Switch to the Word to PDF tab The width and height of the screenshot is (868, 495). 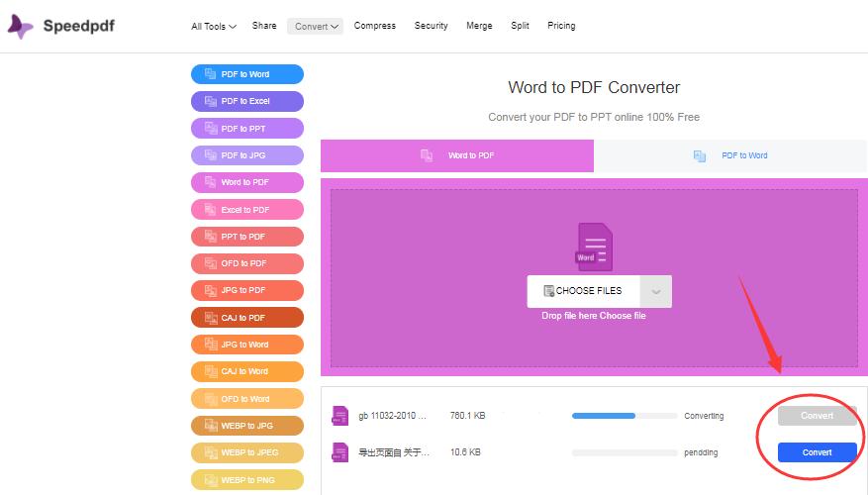tap(457, 155)
